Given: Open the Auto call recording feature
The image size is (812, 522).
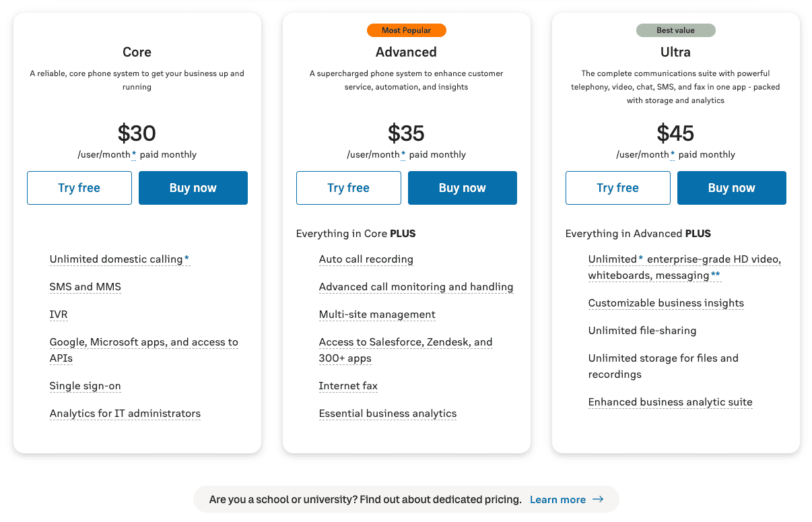Looking at the screenshot, I should click(x=366, y=259).
